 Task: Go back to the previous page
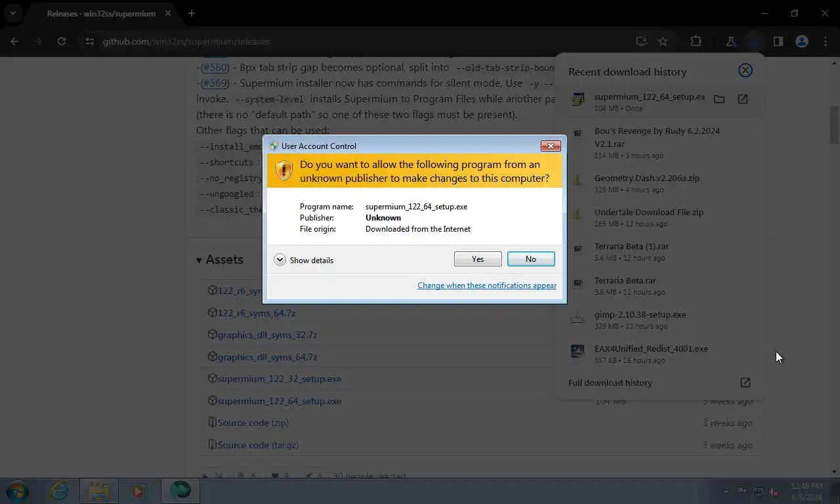pos(14,41)
